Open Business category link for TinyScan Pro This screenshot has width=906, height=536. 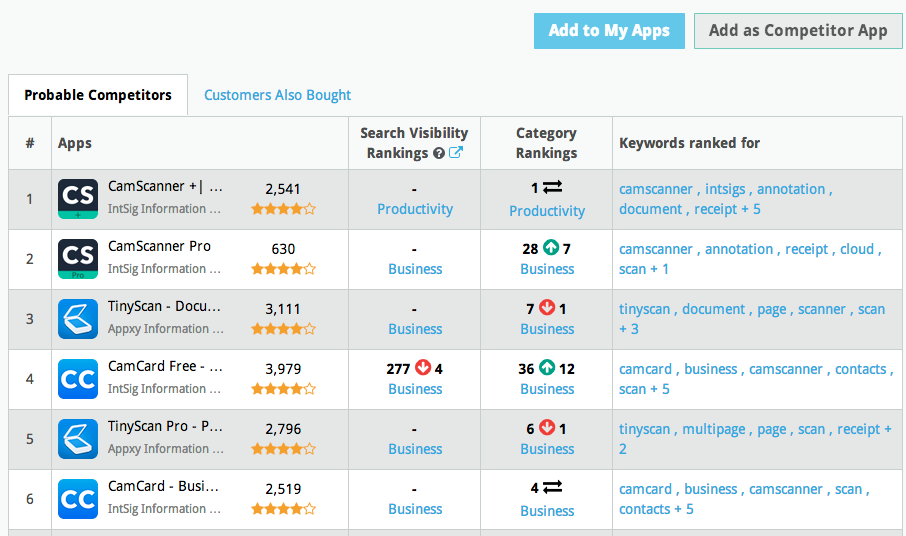coord(547,449)
